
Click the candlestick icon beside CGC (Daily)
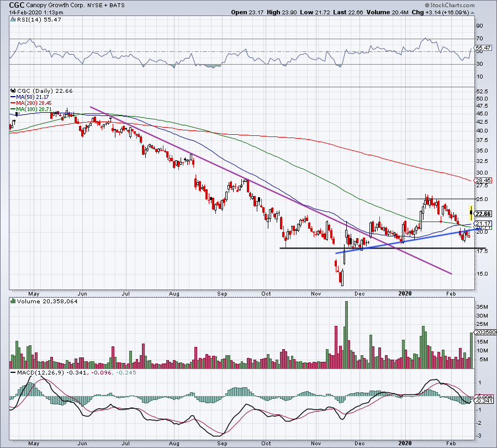tap(13, 91)
